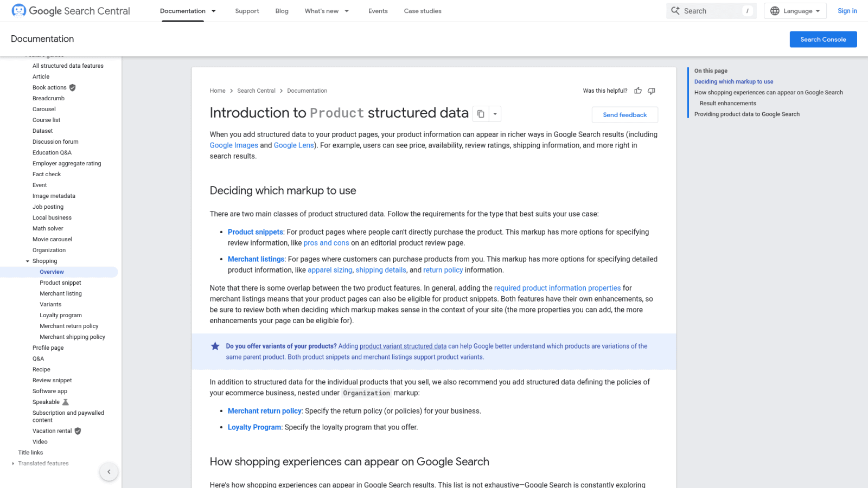868x488 pixels.
Task: Open the Merchant listings link
Action: [x=256, y=259]
